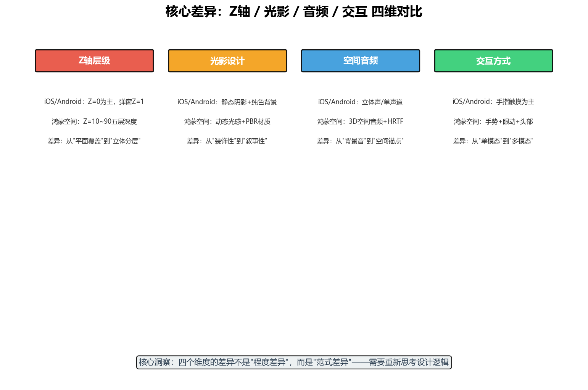Select text iOS/Android：静态阴影+纯色背景
Screen dimensions: 588x390
pyautogui.click(x=227, y=102)
